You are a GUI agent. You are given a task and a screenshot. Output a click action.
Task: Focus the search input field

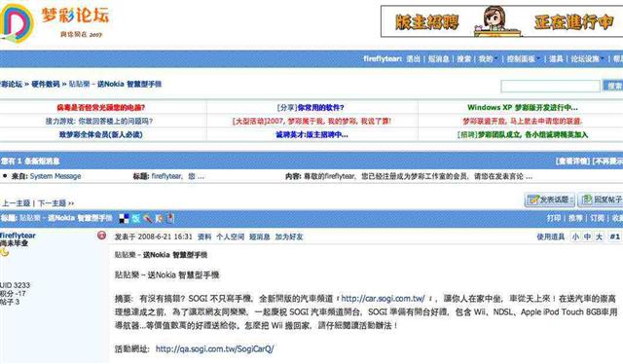tap(550, 86)
